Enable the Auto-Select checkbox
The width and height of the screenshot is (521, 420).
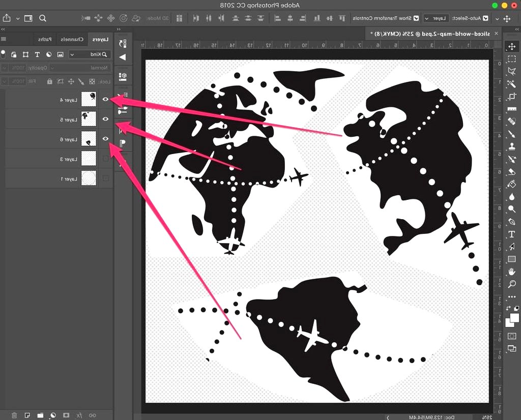click(x=485, y=18)
